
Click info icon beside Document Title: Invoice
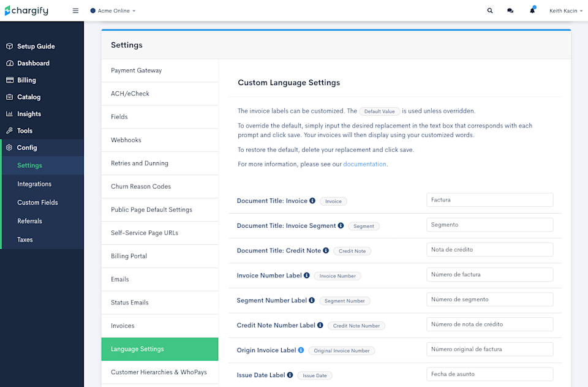tap(312, 201)
